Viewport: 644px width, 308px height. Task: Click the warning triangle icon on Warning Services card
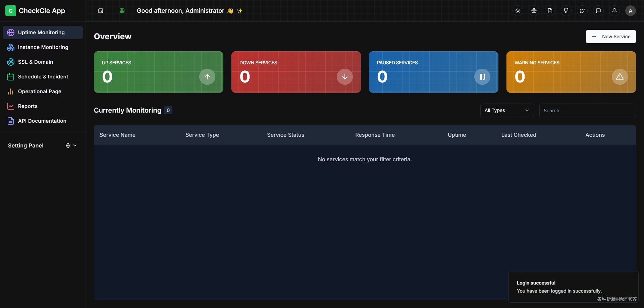pyautogui.click(x=620, y=77)
